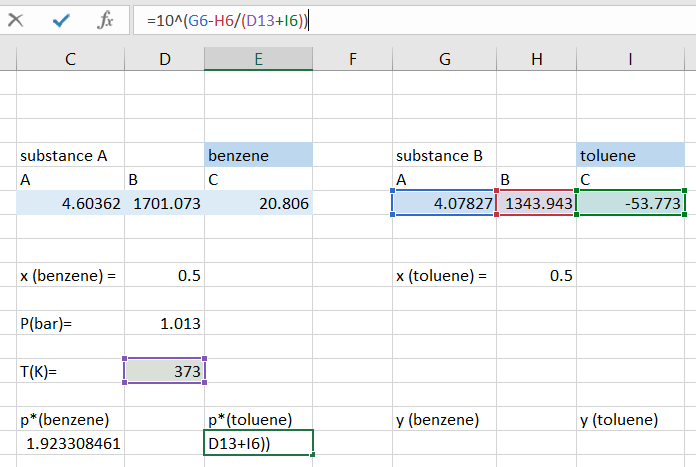Select the column F header

pos(352,59)
